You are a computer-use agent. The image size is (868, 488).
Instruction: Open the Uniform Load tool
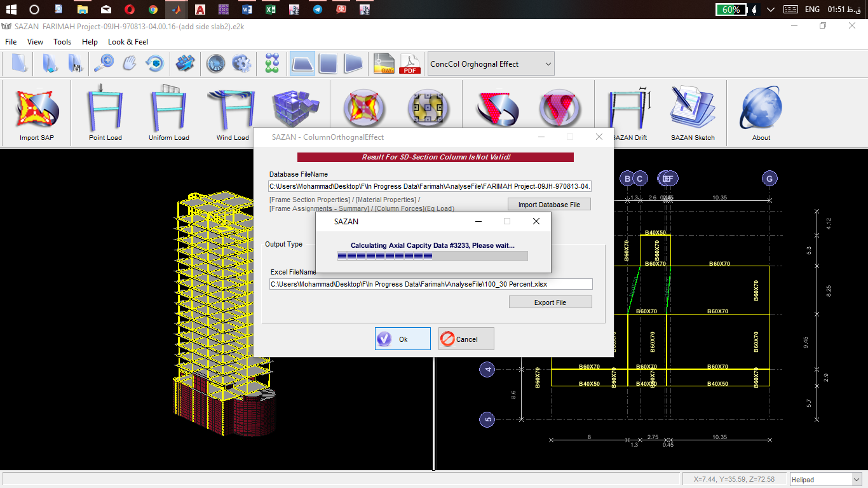pyautogui.click(x=169, y=110)
